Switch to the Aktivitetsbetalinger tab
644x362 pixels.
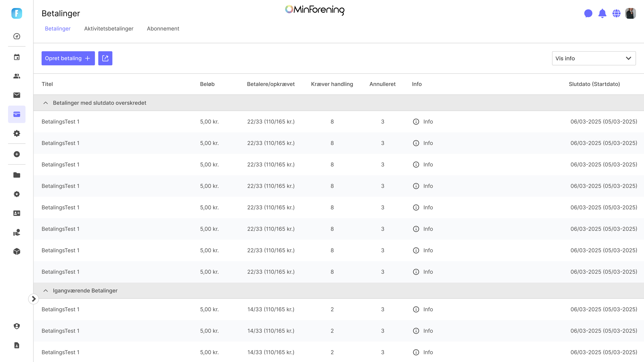coord(109,29)
